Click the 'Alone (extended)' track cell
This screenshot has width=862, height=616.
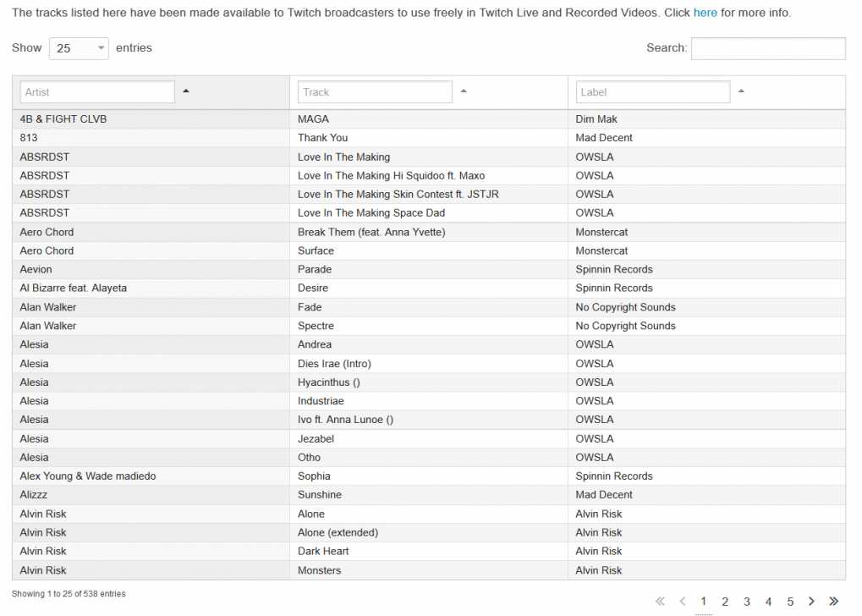[x=428, y=532]
